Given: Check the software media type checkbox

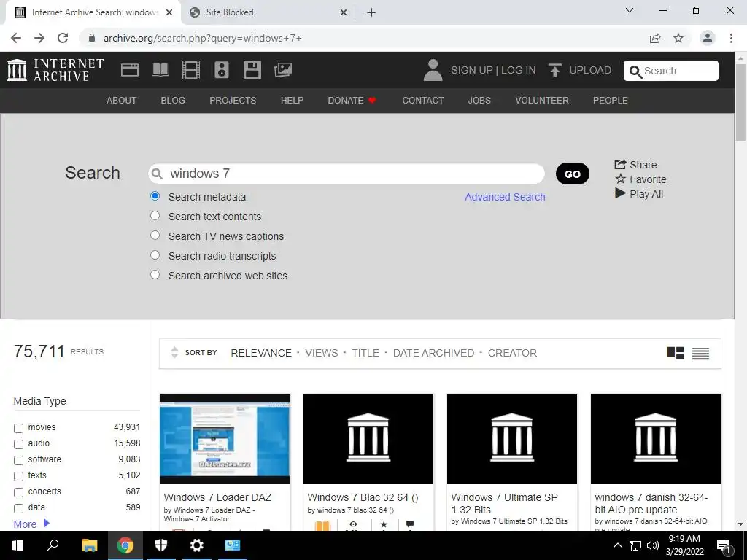Looking at the screenshot, I should point(18,460).
